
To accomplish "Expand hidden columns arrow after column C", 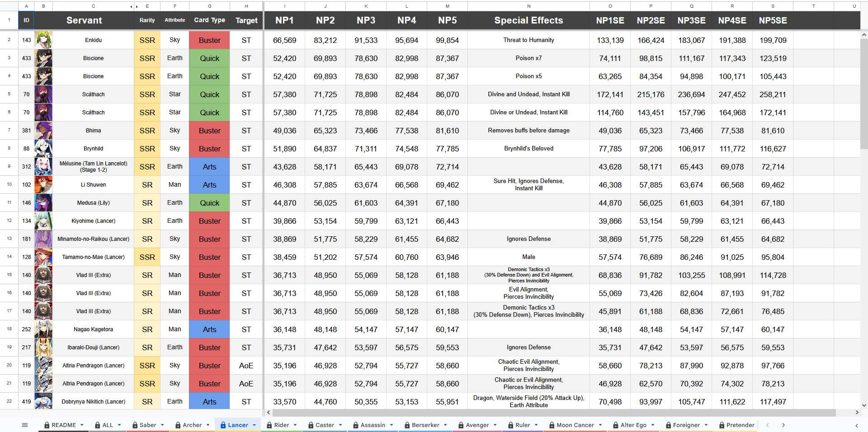I will 131,6.
